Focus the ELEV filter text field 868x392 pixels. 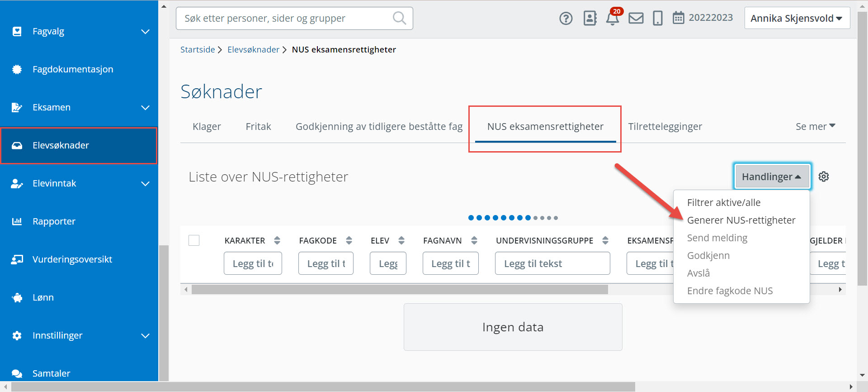coord(388,263)
